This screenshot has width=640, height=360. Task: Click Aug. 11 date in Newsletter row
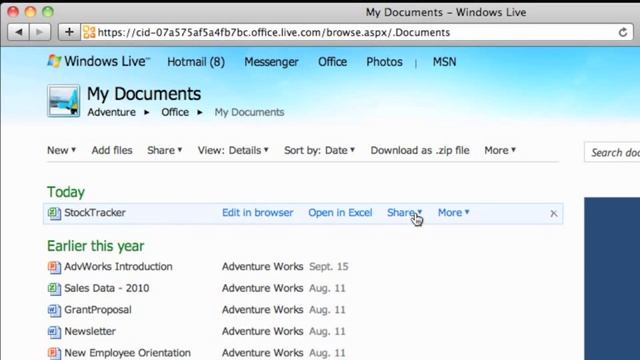[327, 331]
